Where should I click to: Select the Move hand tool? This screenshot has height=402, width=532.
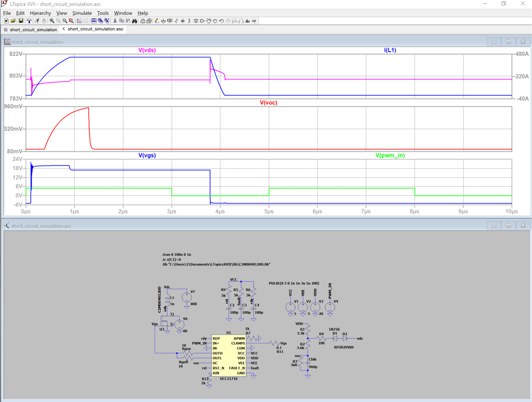(208, 21)
